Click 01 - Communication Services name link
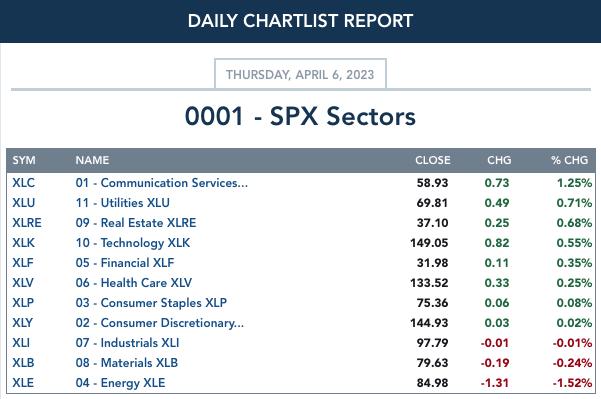The image size is (601, 399). [162, 183]
